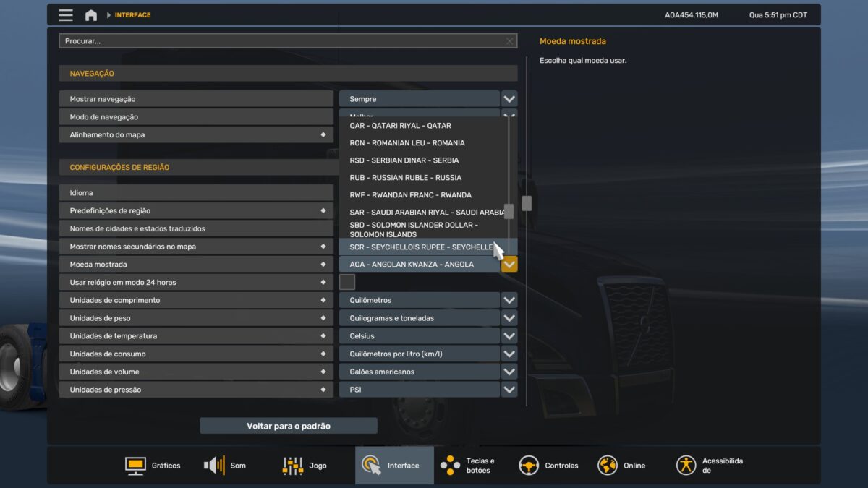
Task: Expand Unidades de comprimento dropdown arrow
Action: [509, 300]
